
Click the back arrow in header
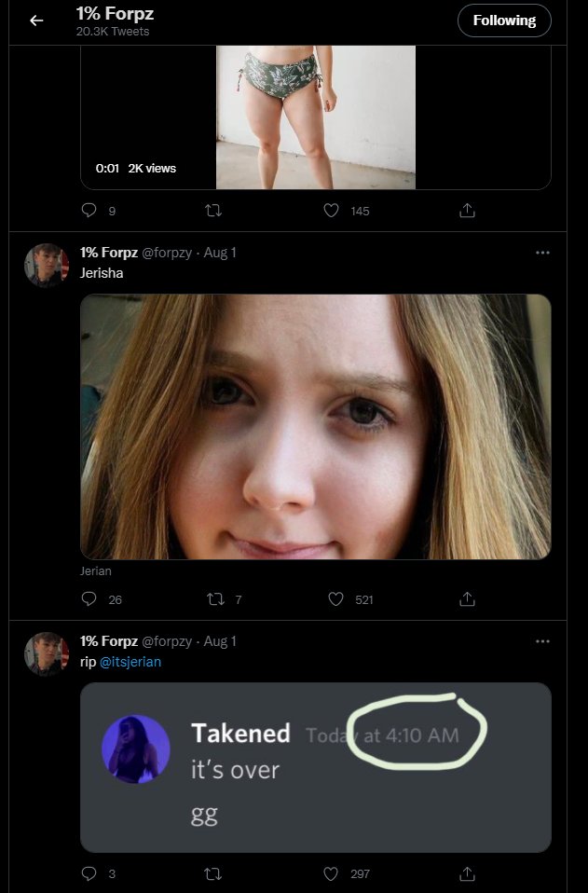point(36,21)
